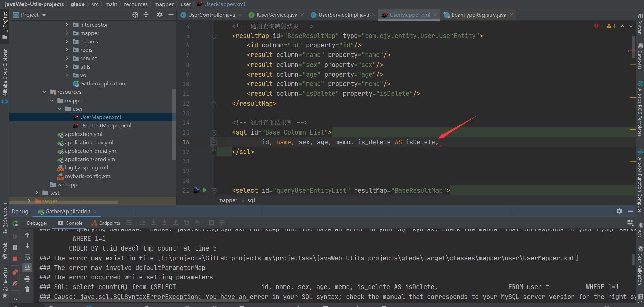Hide the Project tool window
644x307 pixels.
pos(171,15)
